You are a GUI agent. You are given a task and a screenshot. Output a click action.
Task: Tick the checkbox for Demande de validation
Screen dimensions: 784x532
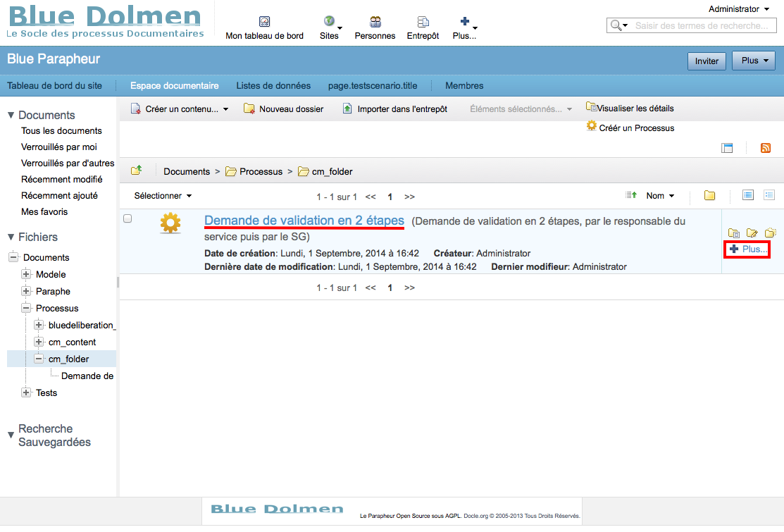[127, 218]
